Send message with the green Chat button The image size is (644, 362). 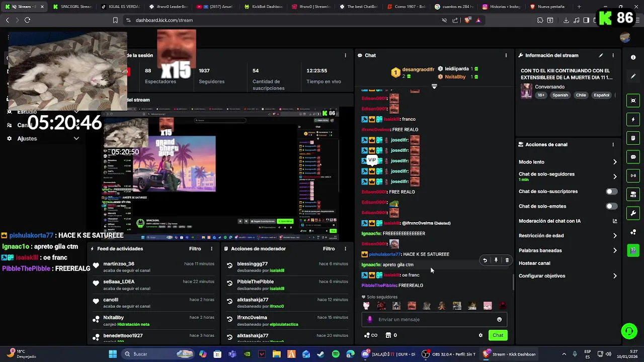(498, 335)
